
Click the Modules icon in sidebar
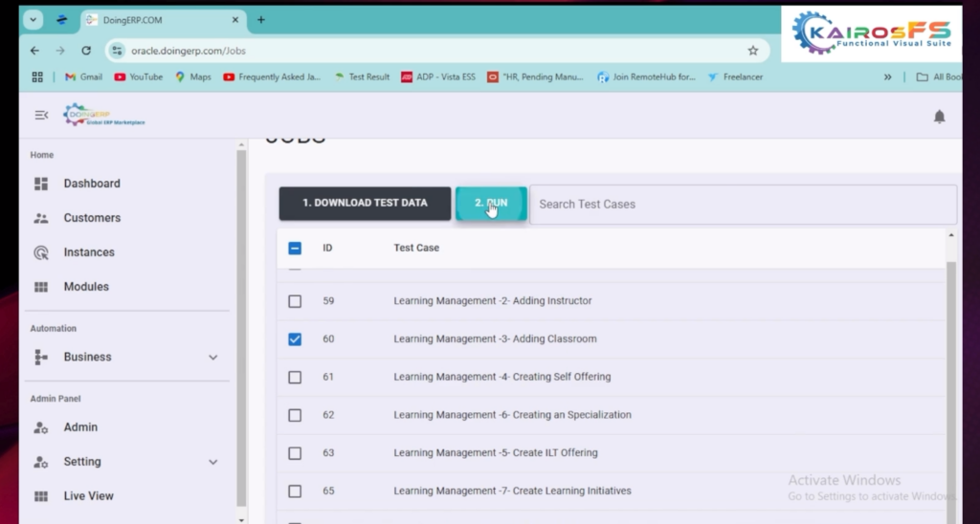41,287
